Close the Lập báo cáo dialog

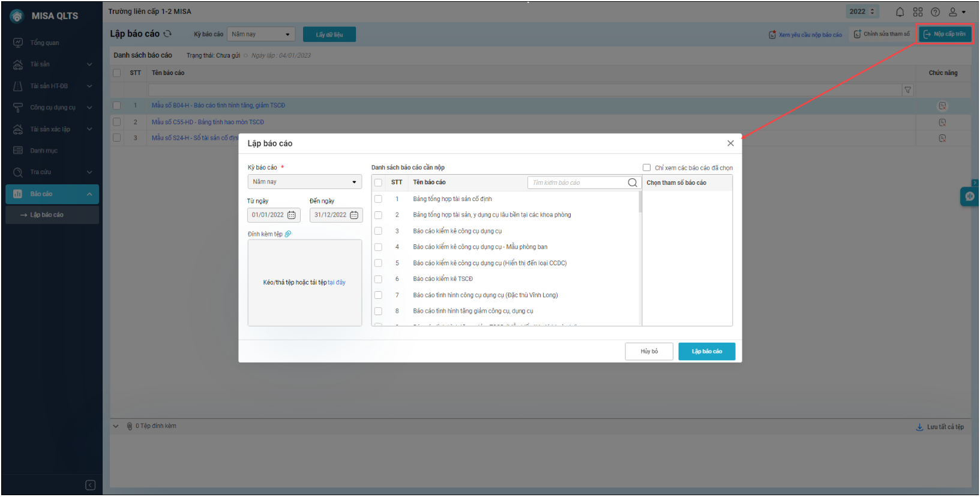[730, 143]
